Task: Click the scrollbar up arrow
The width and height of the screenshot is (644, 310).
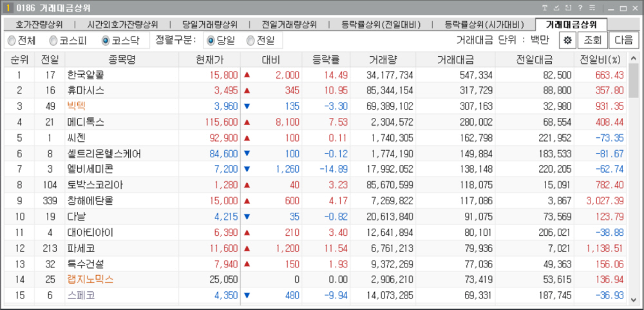Action: pos(634,57)
